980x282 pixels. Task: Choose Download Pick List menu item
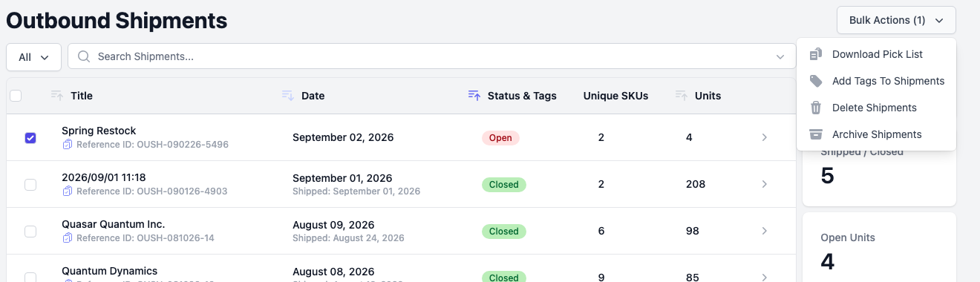click(876, 54)
